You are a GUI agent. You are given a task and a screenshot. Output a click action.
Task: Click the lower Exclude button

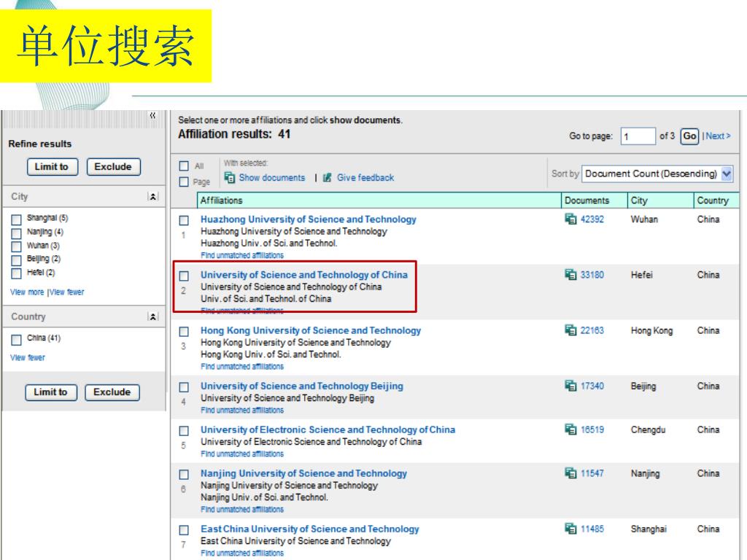pyautogui.click(x=112, y=392)
